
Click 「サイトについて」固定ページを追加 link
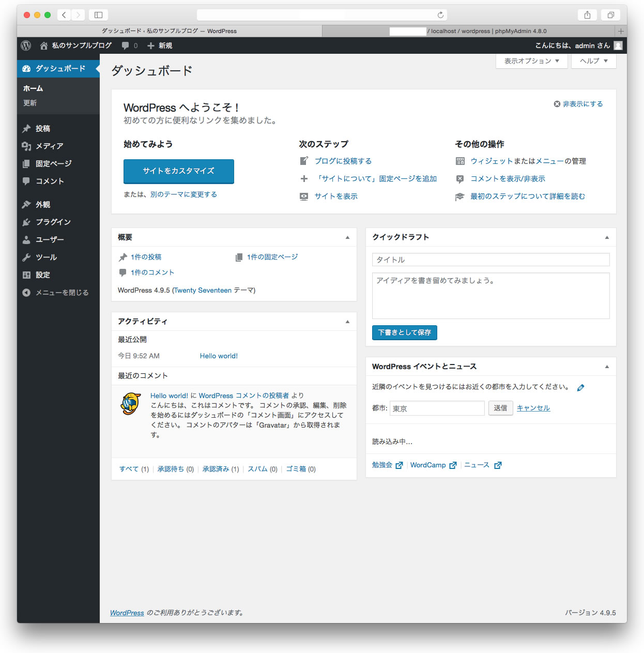point(376,178)
